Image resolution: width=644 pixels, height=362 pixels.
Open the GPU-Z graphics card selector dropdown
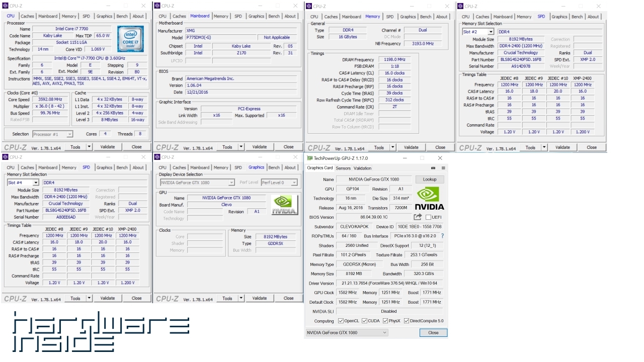pyautogui.click(x=347, y=332)
